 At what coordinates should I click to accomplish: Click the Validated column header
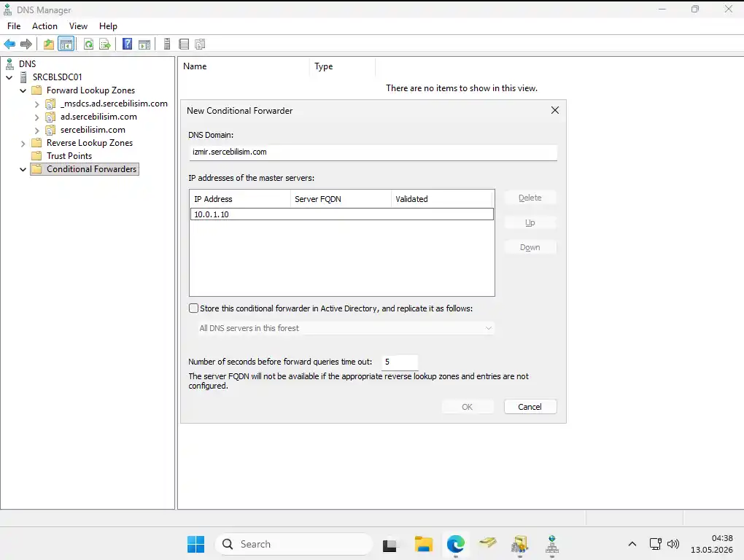[442, 199]
